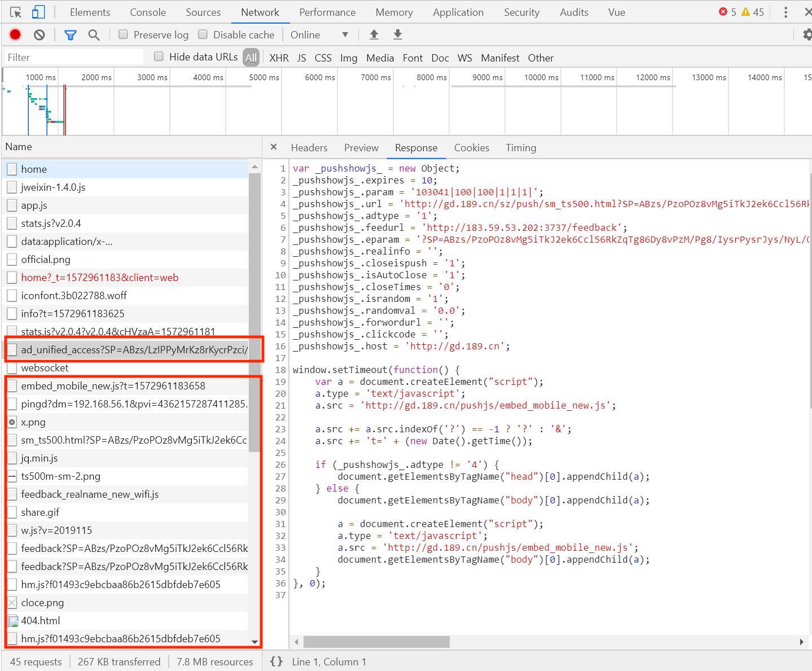
Task: Filter requests by XHR type
Action: (279, 58)
